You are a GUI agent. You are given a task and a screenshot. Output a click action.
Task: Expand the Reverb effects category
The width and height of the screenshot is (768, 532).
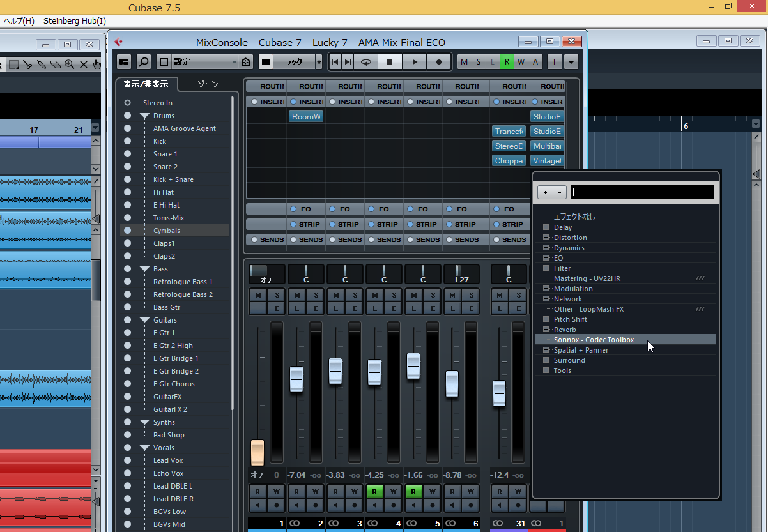click(x=546, y=330)
